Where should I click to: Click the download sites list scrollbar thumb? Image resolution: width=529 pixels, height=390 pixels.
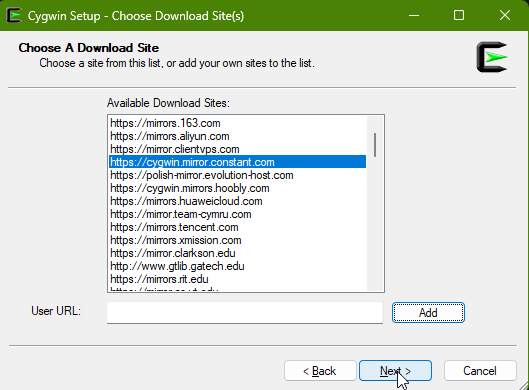point(375,145)
